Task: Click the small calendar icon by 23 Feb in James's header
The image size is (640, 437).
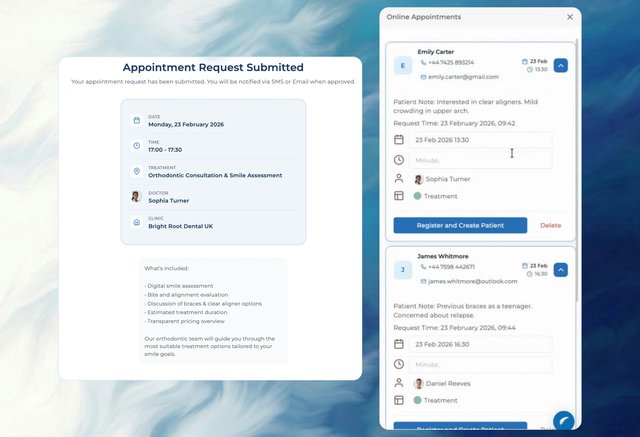Action: click(524, 266)
